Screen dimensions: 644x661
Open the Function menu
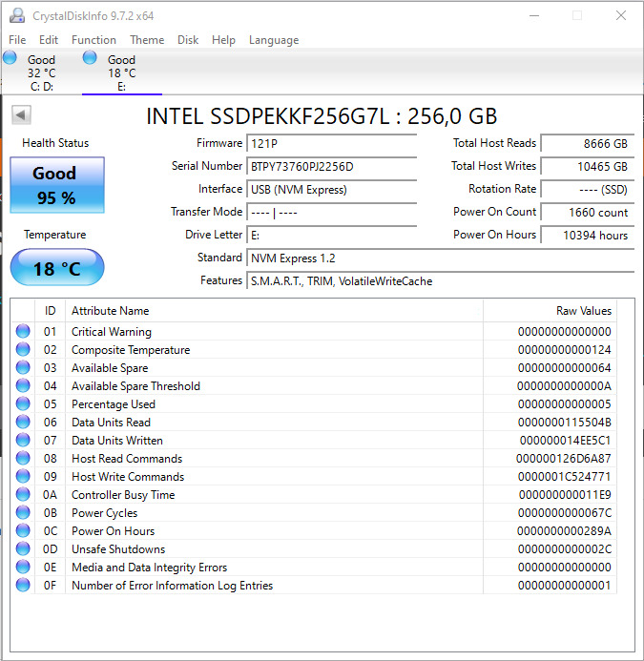(x=93, y=40)
